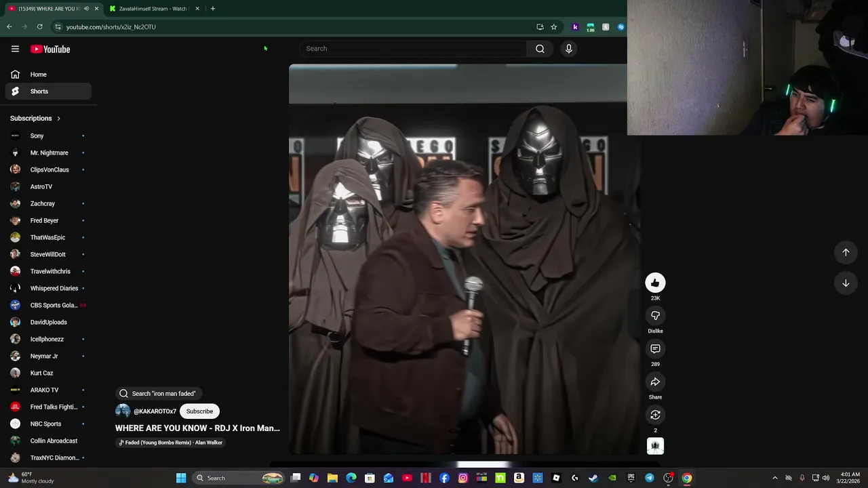Mute audio on the YouTube tab

pyautogui.click(x=86, y=9)
